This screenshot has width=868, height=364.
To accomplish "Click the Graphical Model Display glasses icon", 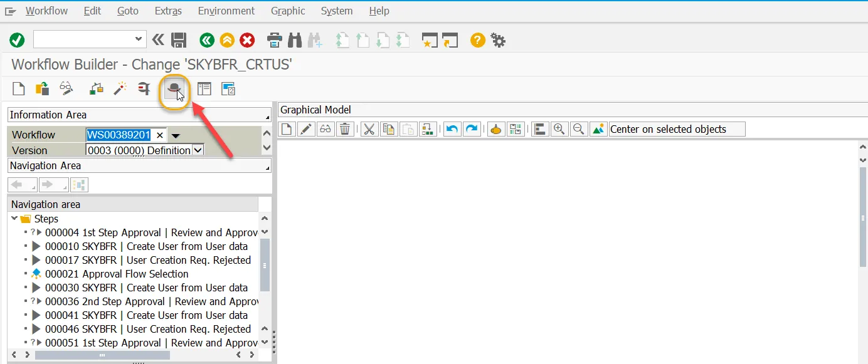I will tap(325, 129).
